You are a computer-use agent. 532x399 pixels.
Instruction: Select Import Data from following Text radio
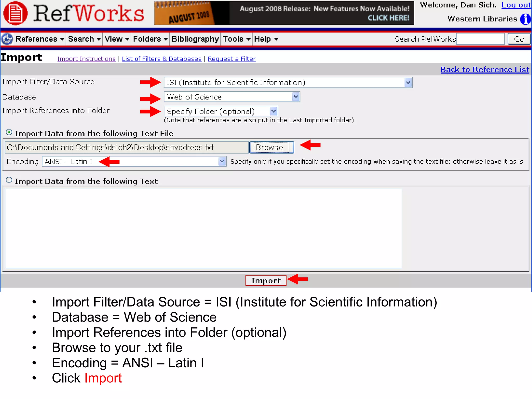pyautogui.click(x=9, y=180)
